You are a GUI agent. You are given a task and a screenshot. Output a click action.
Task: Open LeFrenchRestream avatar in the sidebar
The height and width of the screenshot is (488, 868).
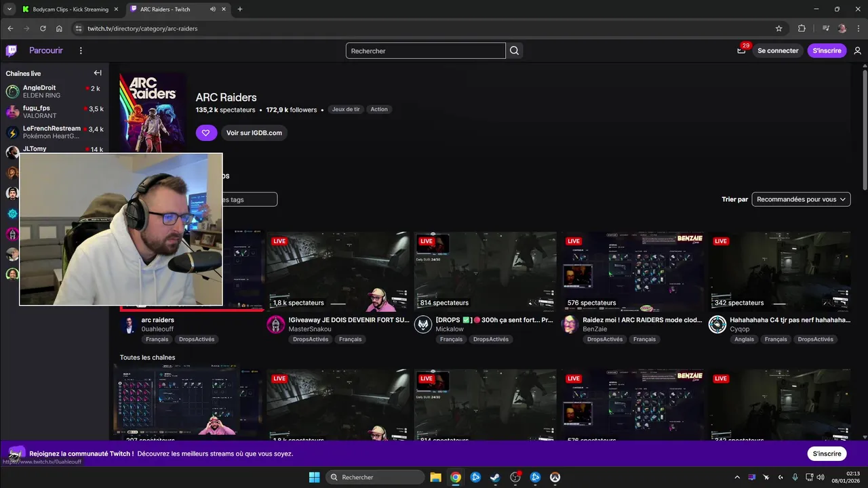(12, 132)
